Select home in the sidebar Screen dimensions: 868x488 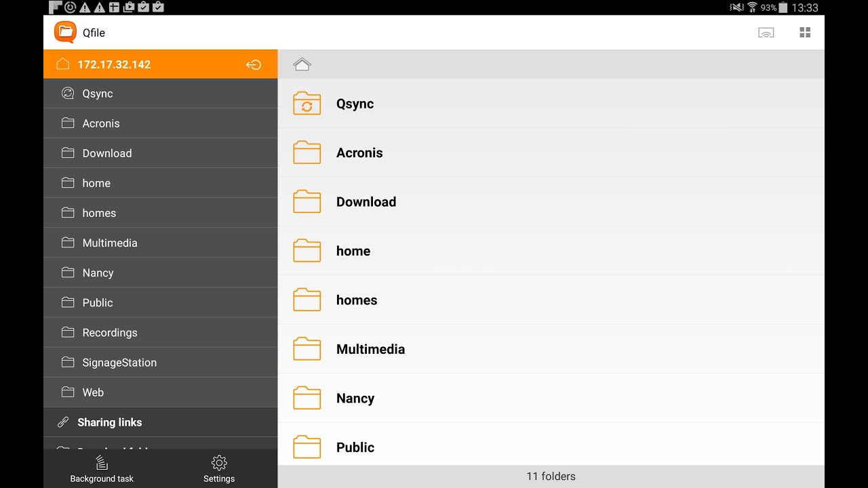(x=161, y=183)
